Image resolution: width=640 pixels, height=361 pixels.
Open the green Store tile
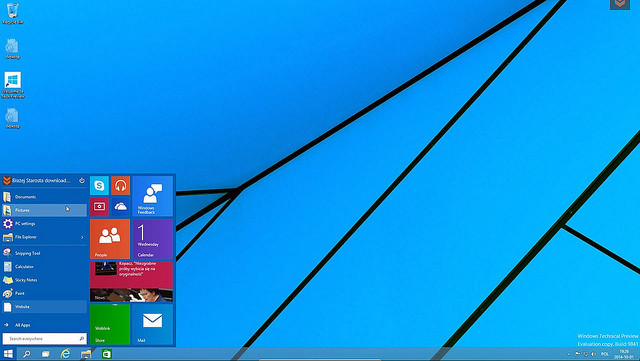[x=110, y=324]
